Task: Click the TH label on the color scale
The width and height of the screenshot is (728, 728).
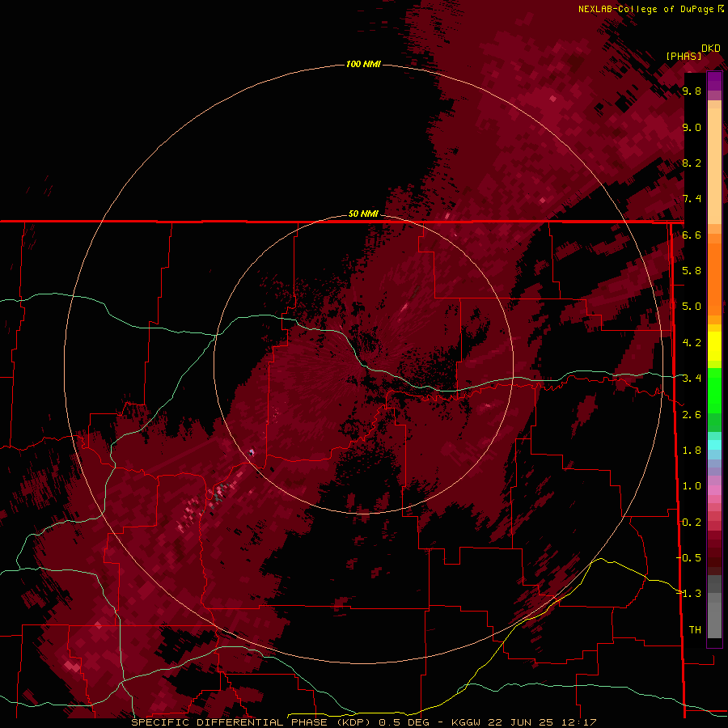Action: tap(695, 630)
